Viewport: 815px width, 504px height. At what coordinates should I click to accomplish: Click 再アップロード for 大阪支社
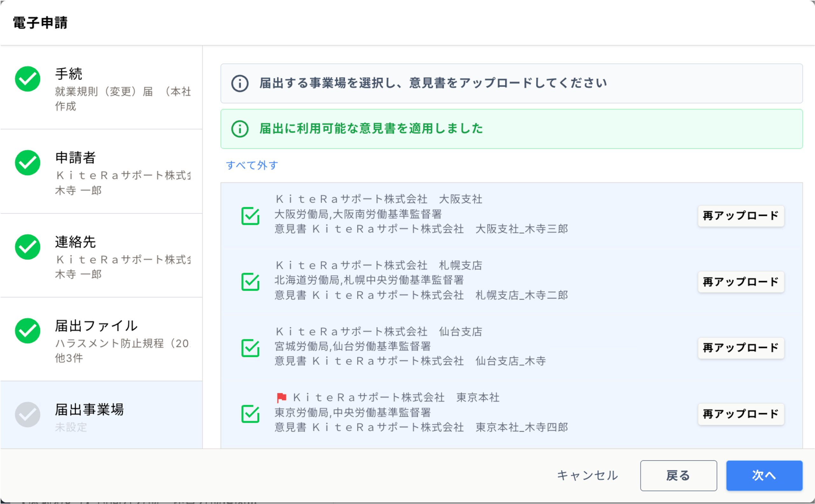[x=741, y=216]
